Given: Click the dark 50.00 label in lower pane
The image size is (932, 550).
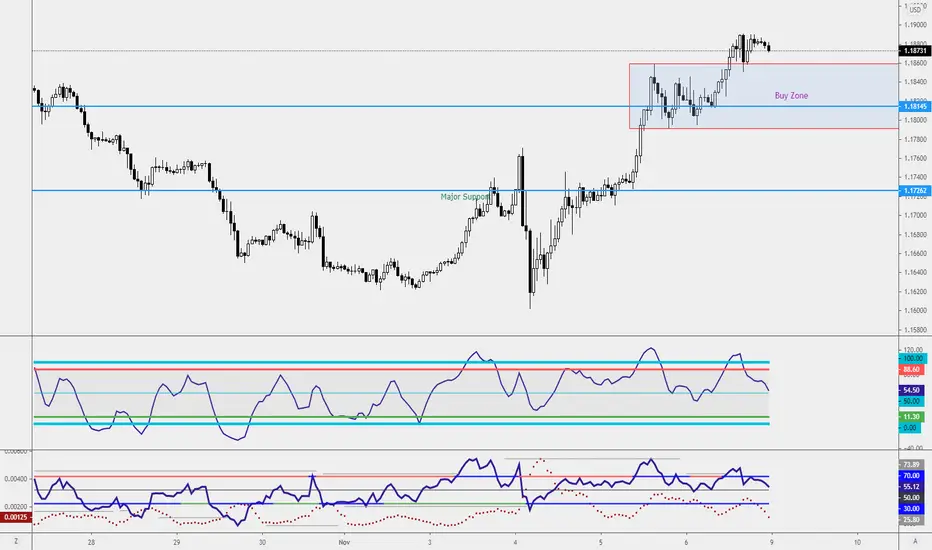Looking at the screenshot, I should (x=912, y=498).
